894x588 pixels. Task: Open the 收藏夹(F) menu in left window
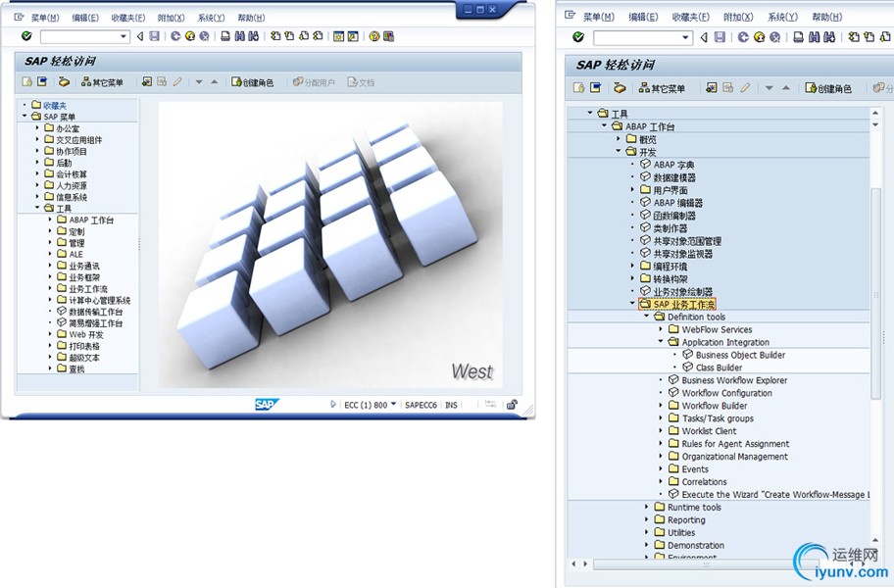click(127, 18)
